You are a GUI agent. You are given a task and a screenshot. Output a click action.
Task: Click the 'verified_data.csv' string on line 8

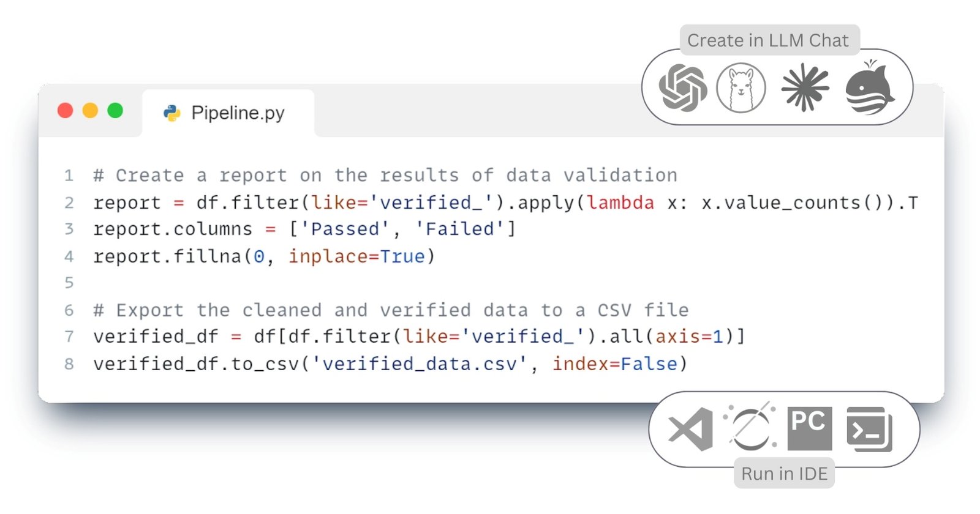[420, 365]
